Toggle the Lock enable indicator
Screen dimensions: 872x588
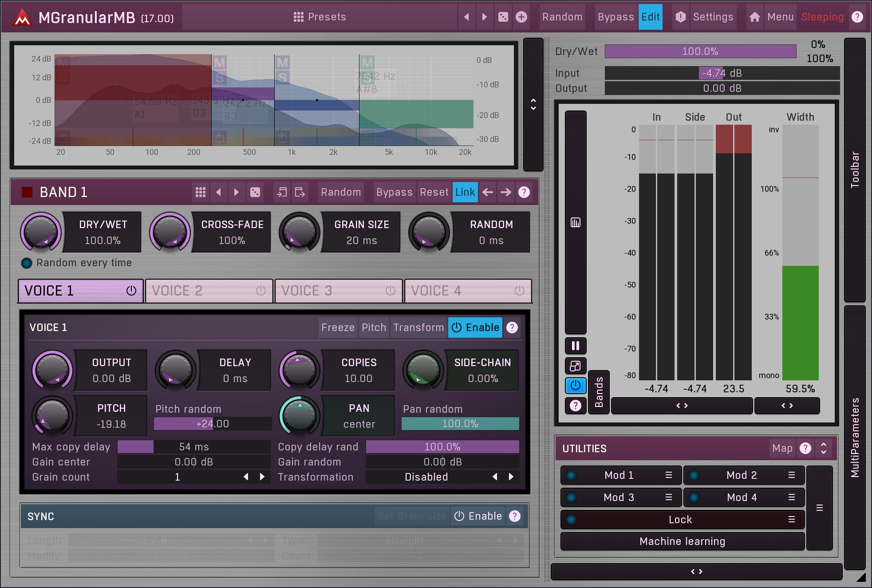click(x=571, y=520)
